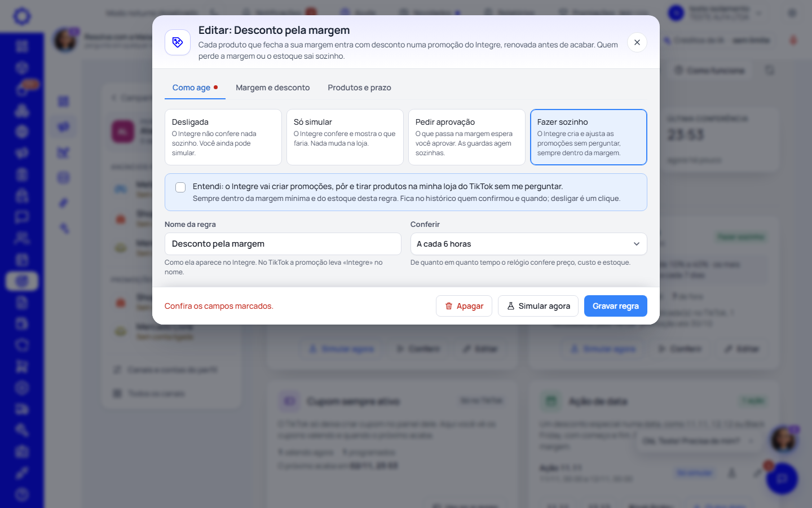Click the Confira os campos marcados warning
Image resolution: width=812 pixels, height=508 pixels.
[x=219, y=306]
